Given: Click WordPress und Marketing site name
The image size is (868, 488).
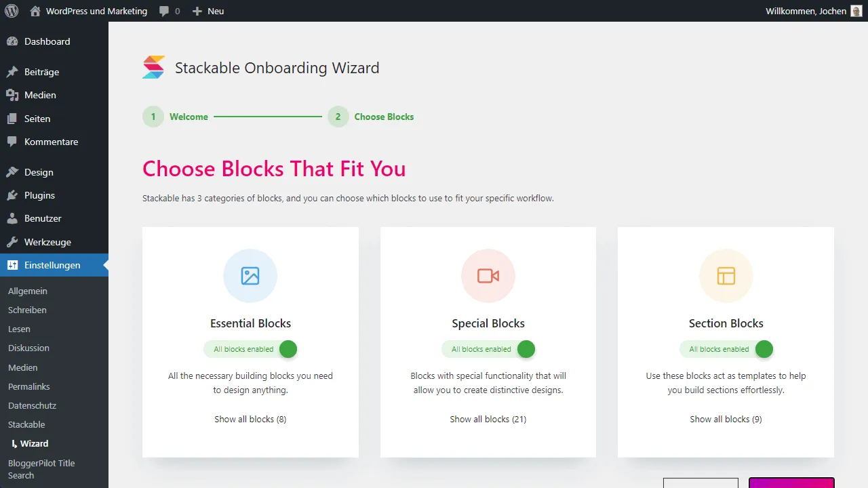Looking at the screenshot, I should tap(96, 11).
